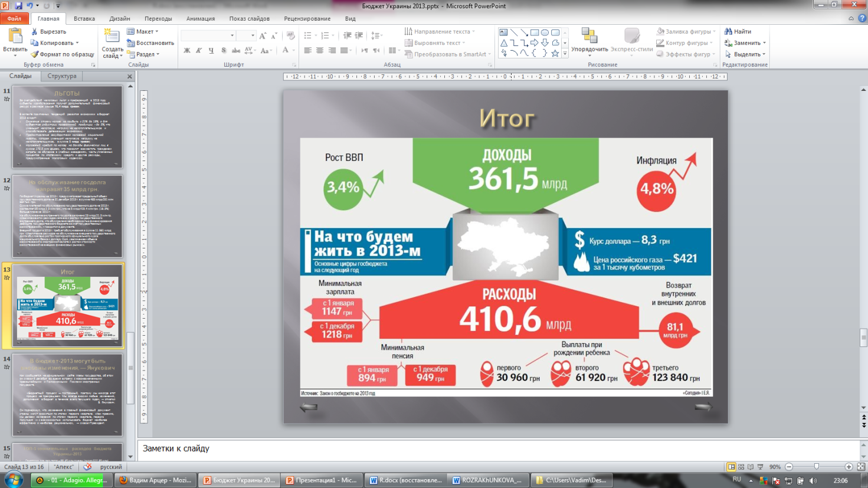The height and width of the screenshot is (488, 868).
Task: Fit slide to current window button
Action: [x=861, y=467]
